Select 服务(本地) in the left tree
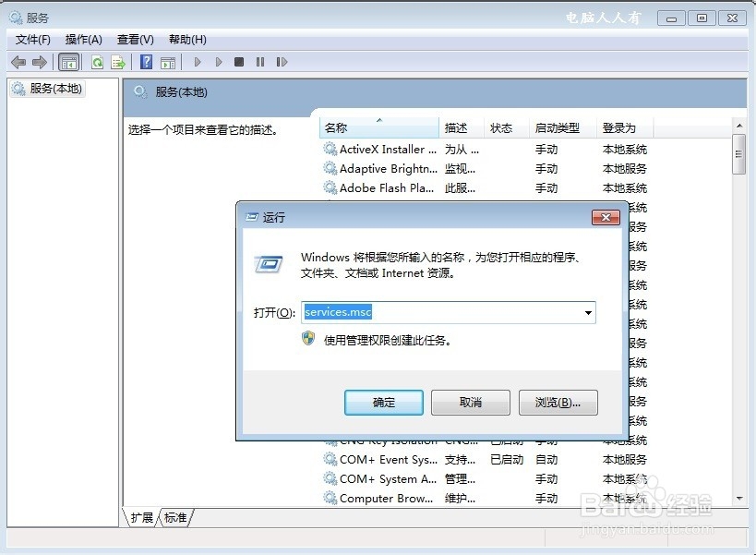Viewport: 756px width, 555px height. 47,89
